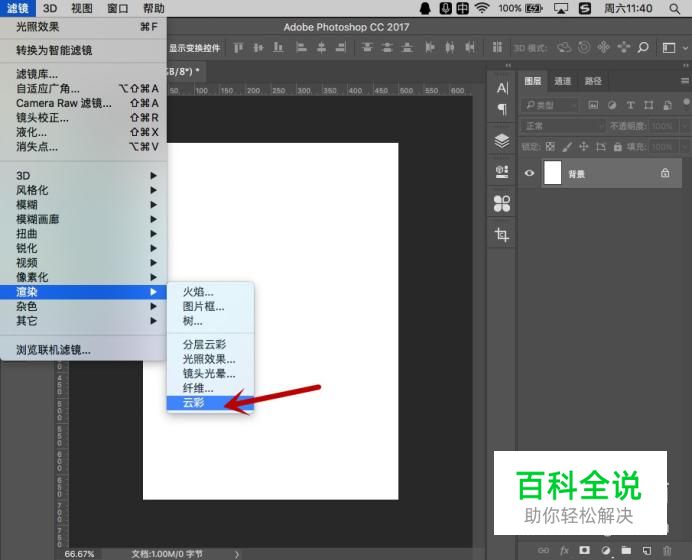Click 3D pan mode icon
This screenshot has height=560, width=692.
click(x=603, y=47)
